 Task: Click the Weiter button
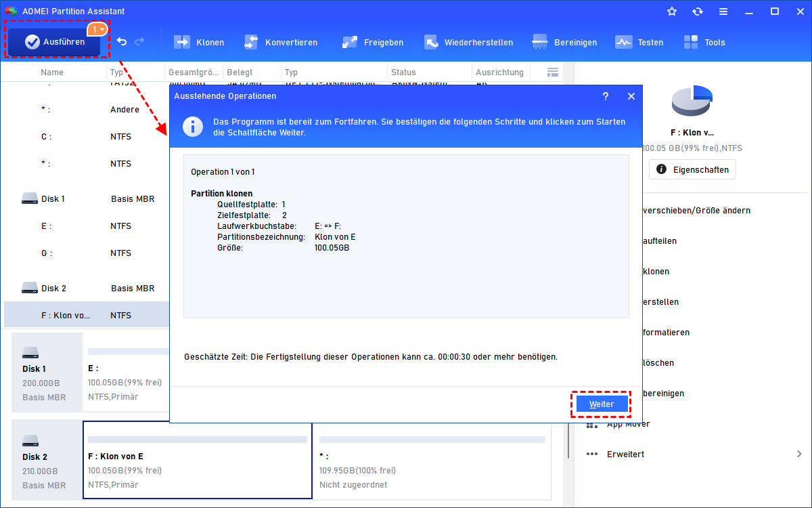[x=602, y=404]
